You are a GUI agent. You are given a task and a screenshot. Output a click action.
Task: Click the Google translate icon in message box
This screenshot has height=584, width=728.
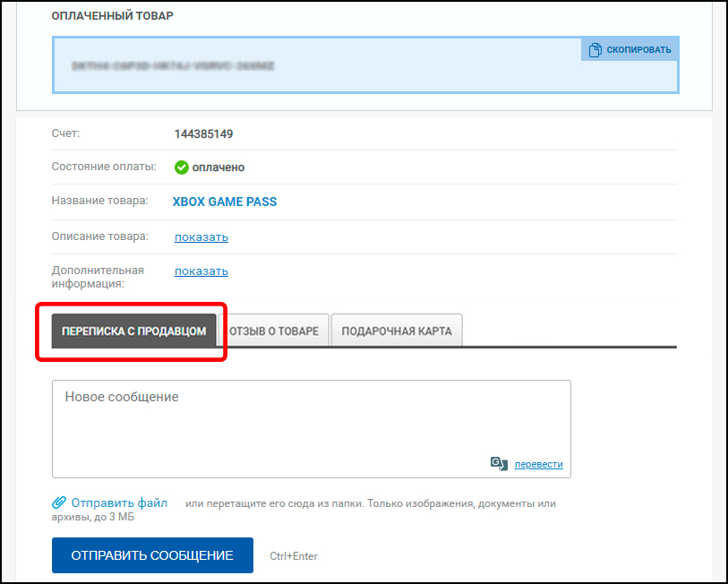(x=499, y=463)
